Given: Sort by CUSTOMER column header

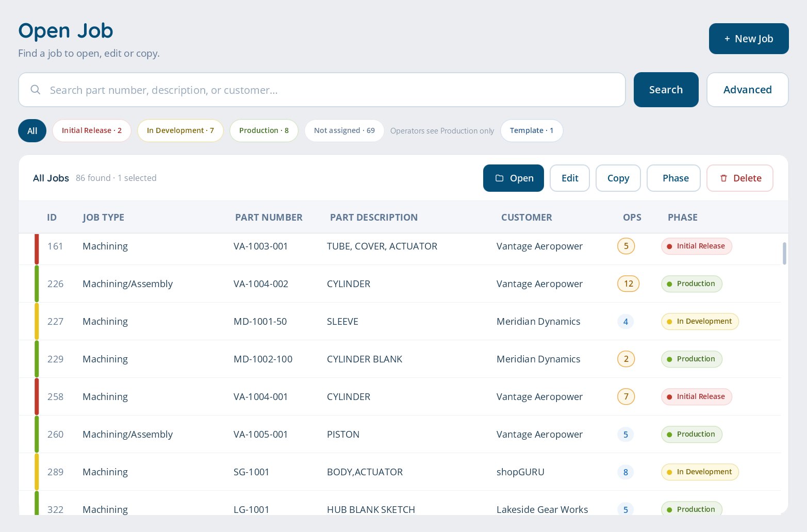Looking at the screenshot, I should 526,218.
